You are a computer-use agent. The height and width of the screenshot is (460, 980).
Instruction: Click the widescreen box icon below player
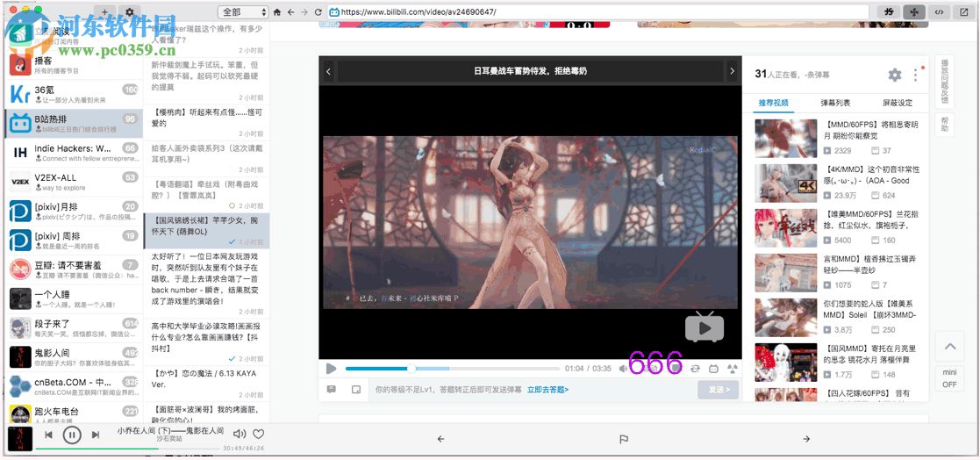tap(356, 390)
